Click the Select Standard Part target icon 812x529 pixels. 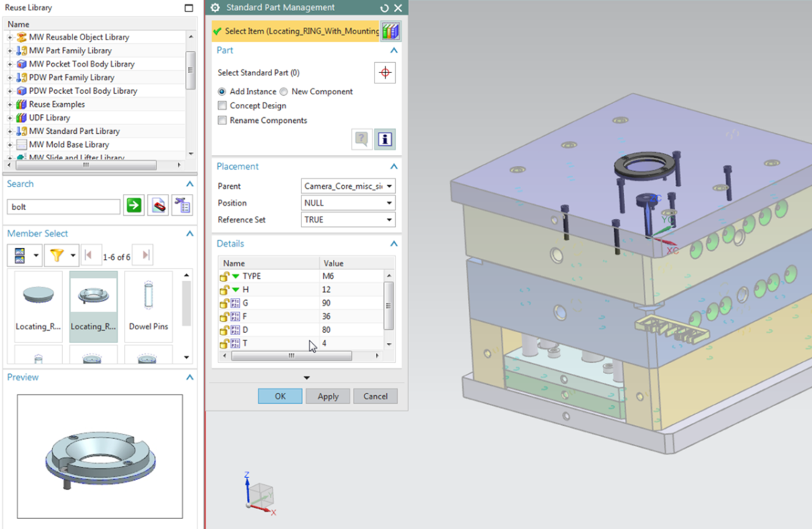tap(384, 72)
